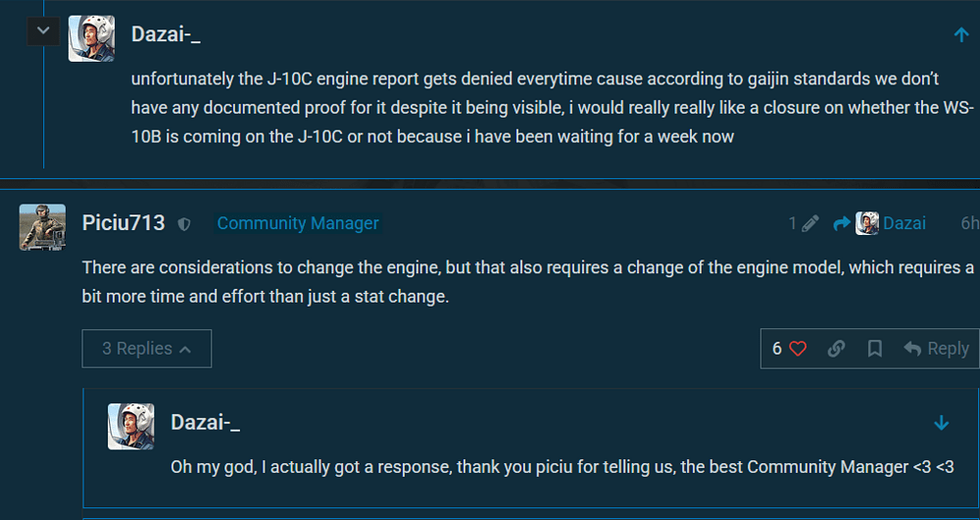Show who liked via the 6 count
This screenshot has width=980, height=520.
(777, 349)
